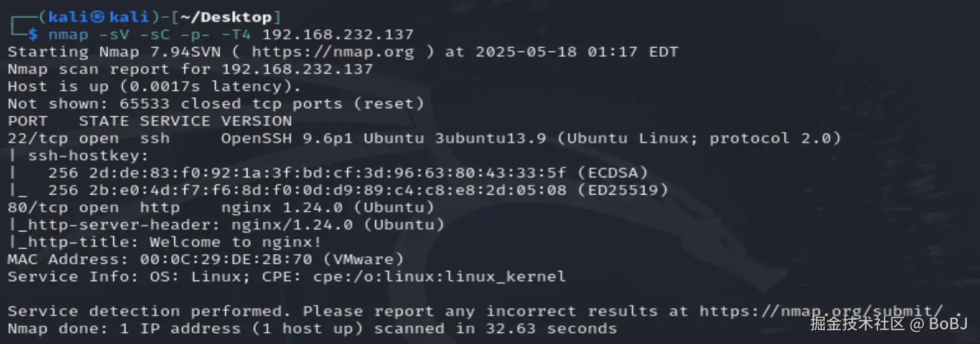Click the PORT STATE SERVICE VERSION header
The height and width of the screenshot is (344, 980).
coord(150,121)
